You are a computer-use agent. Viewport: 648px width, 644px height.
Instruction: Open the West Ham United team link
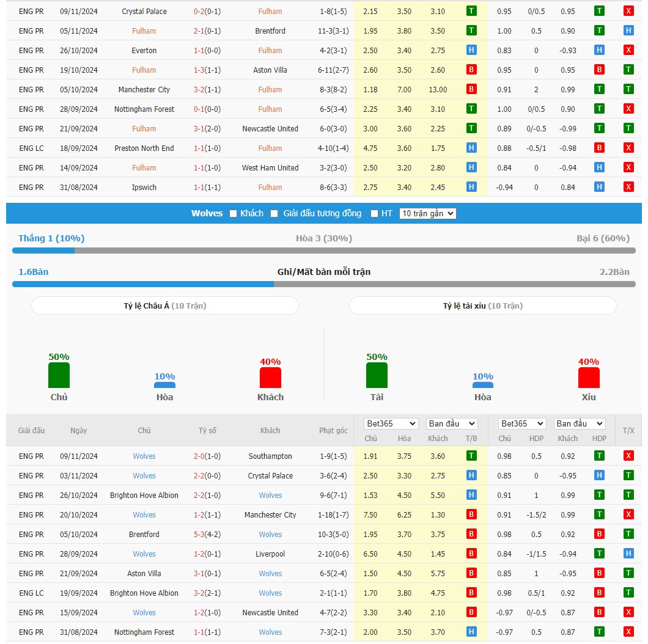coord(270,167)
